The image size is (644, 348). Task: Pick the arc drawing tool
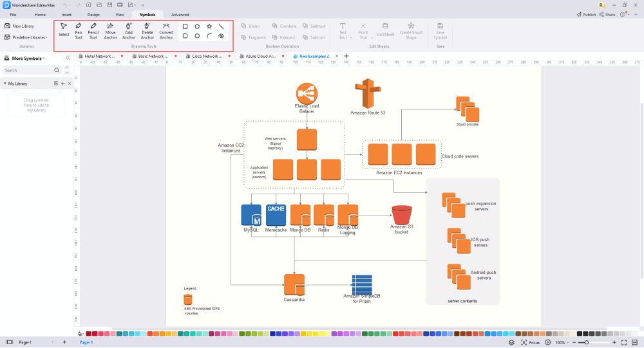tap(209, 36)
